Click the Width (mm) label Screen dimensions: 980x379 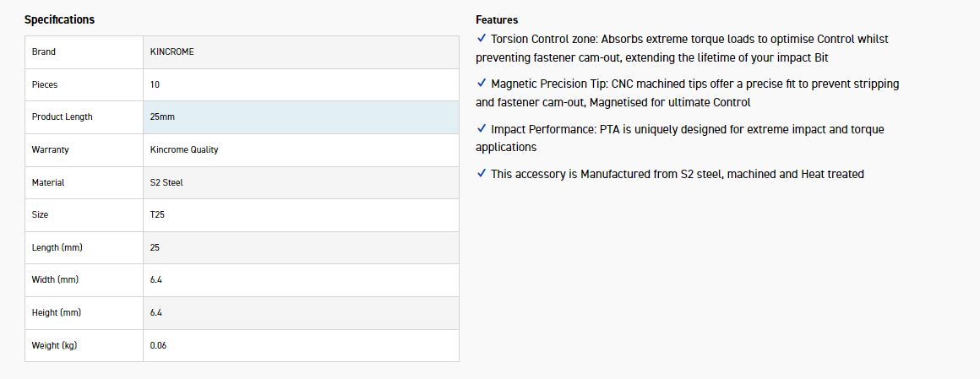(55, 280)
